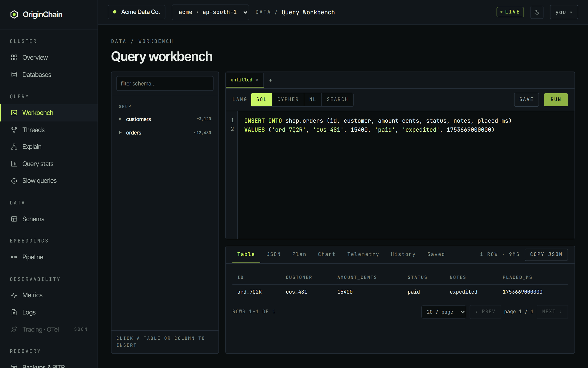Image resolution: width=588 pixels, height=368 pixels.
Task: Click the Slow queries clock icon
Action: pos(14,181)
